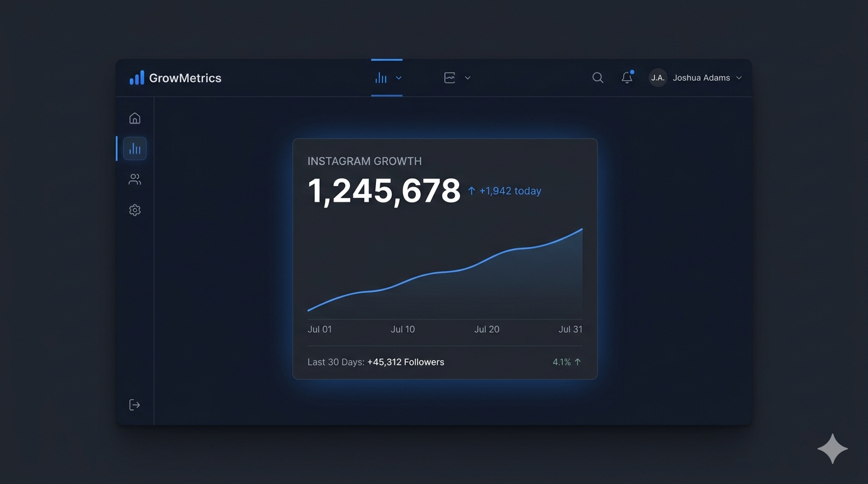Click the J.A. avatar circle

coord(657,78)
